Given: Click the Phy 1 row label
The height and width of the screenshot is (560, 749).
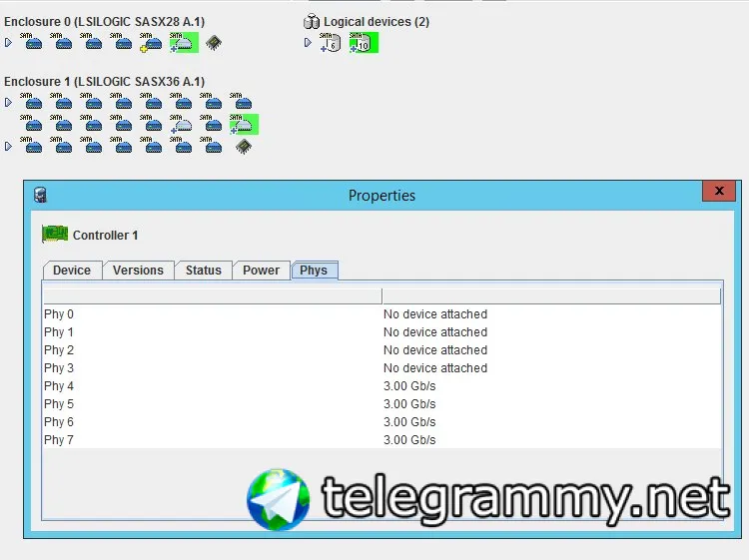Looking at the screenshot, I should [x=59, y=332].
